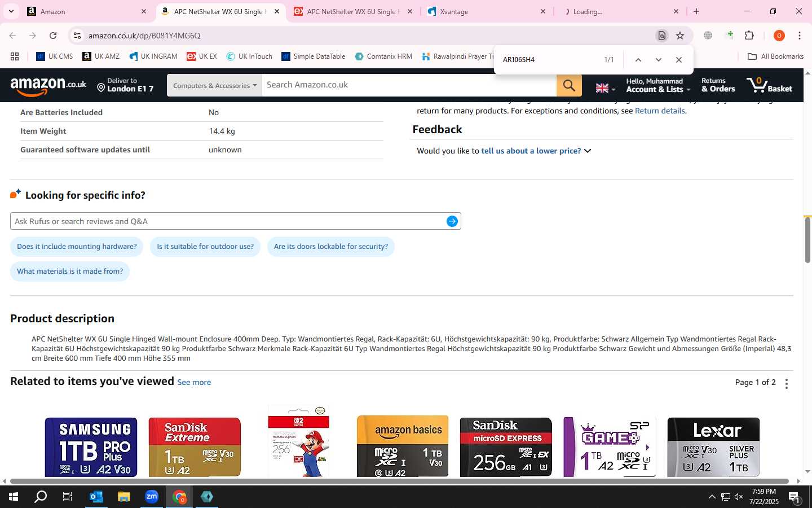Switch to the first Amazon tab
Image resolution: width=812 pixels, height=508 pixels.
(x=87, y=11)
